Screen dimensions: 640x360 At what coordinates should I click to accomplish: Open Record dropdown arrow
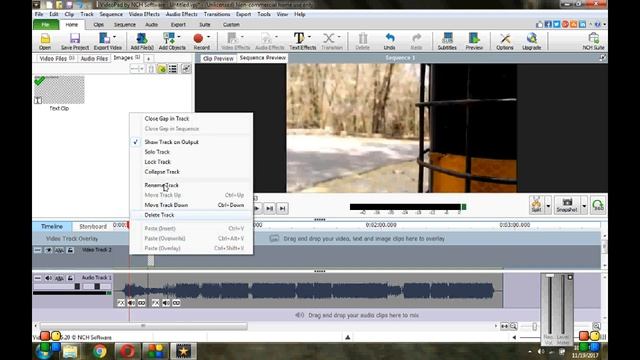[208, 37]
